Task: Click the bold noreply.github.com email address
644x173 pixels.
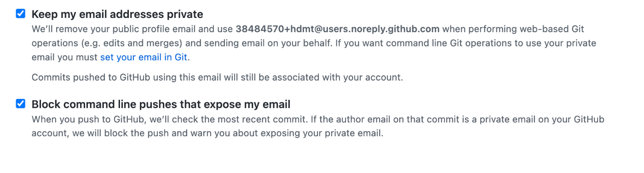Action: point(338,29)
